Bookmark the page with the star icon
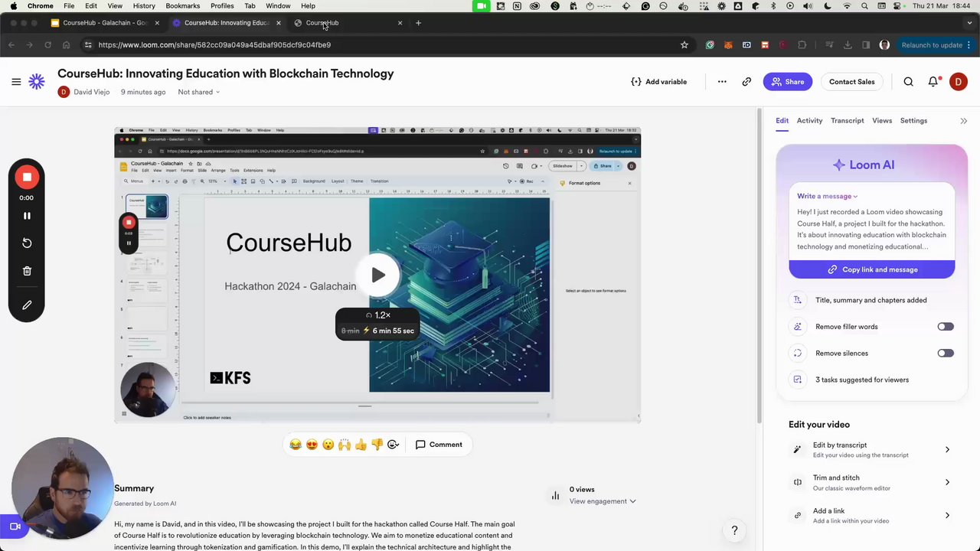 click(x=684, y=45)
